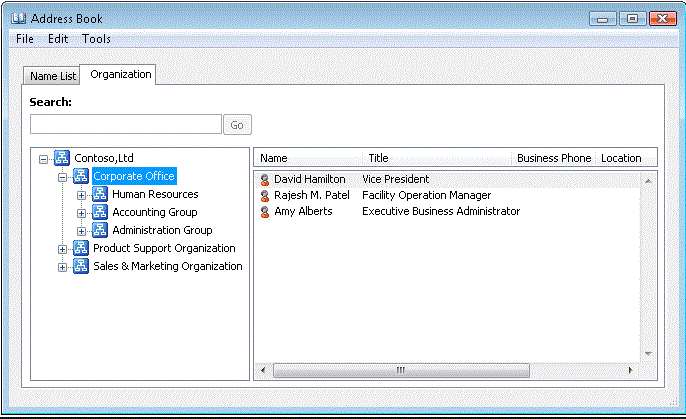Screen dimensions: 686x419
Task: Select the Contoso,Ltd tree label
Action: click(x=104, y=158)
